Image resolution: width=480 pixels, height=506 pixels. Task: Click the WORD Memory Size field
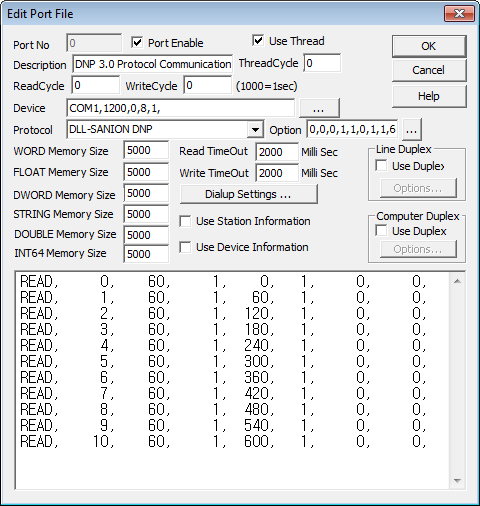146,150
